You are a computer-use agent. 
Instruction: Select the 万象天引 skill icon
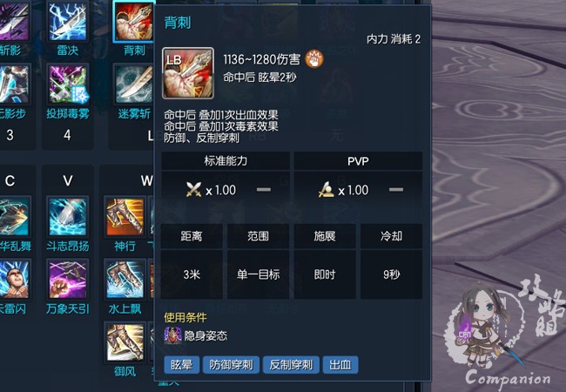coord(68,279)
